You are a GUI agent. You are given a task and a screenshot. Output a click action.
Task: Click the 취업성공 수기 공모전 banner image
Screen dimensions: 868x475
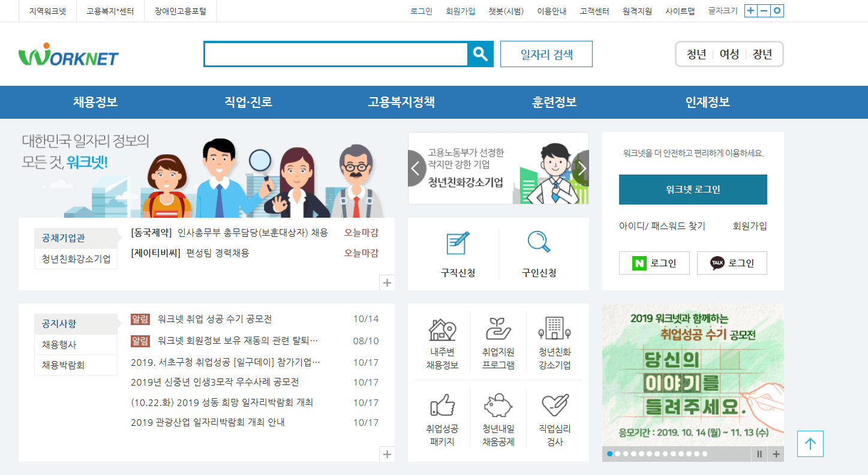[x=693, y=374]
